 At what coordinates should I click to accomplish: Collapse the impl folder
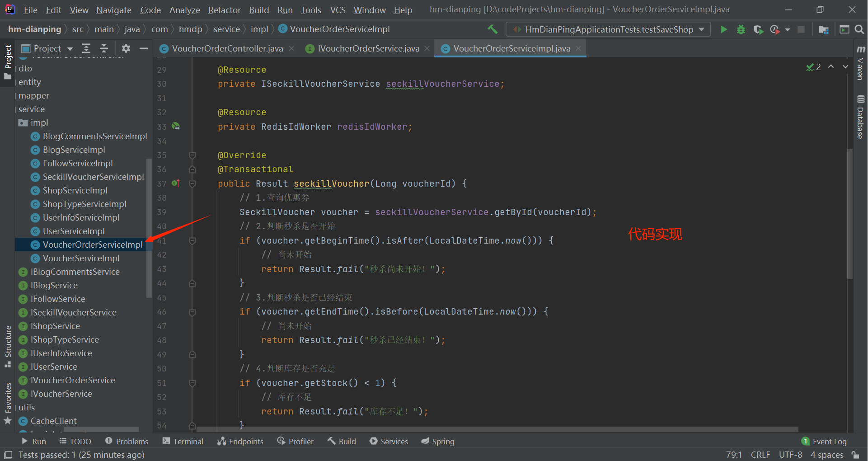[x=23, y=122]
